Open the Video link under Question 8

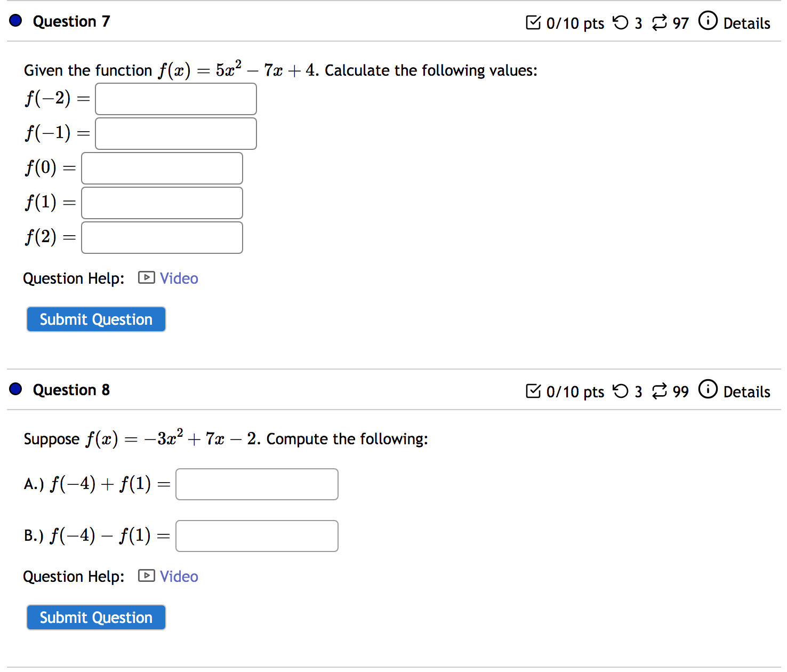click(179, 576)
